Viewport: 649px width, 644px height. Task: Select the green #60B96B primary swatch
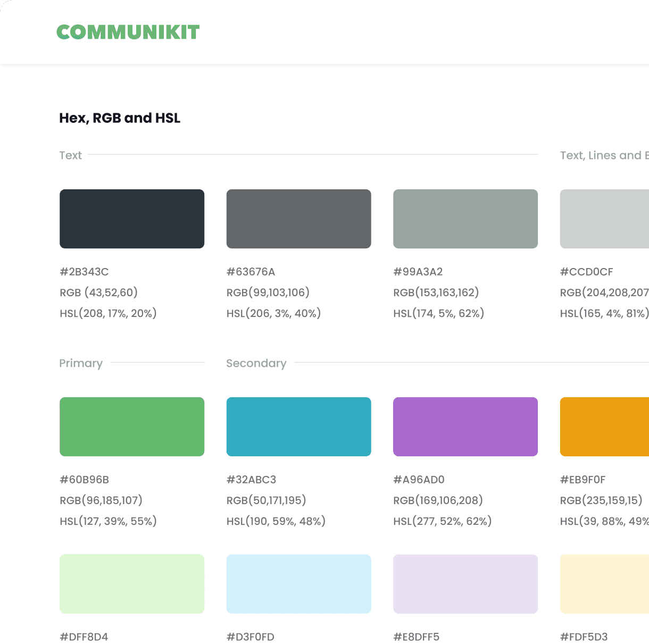pyautogui.click(x=132, y=426)
